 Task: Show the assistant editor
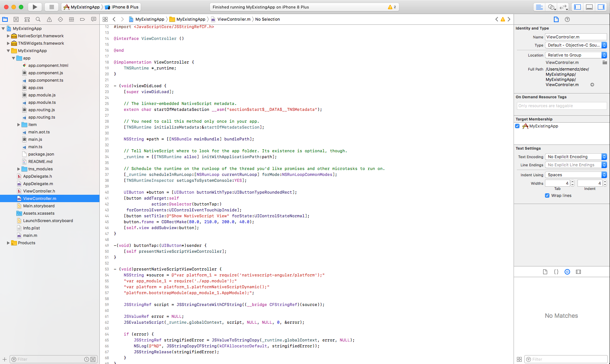(x=551, y=7)
